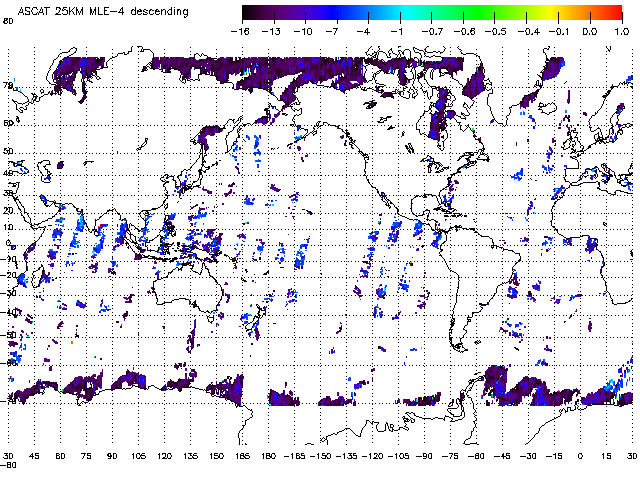Image resolution: width=640 pixels, height=480 pixels.
Task: Select the -1 color scale label
Action: (x=397, y=31)
